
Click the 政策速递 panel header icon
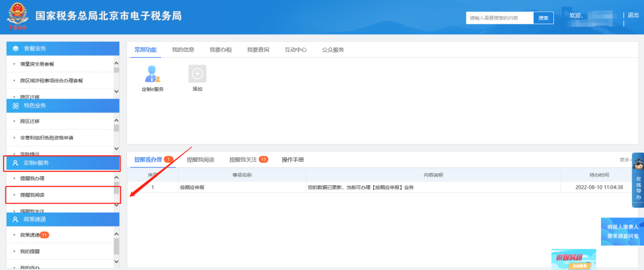point(16,220)
